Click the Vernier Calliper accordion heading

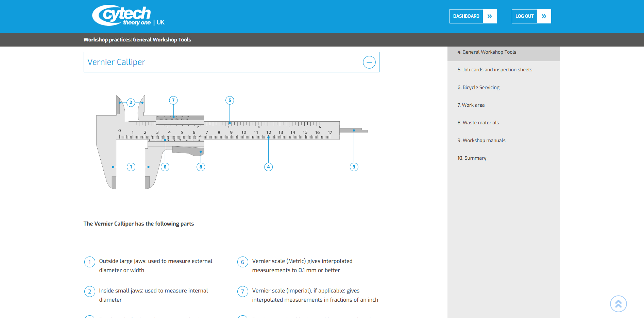click(x=231, y=62)
